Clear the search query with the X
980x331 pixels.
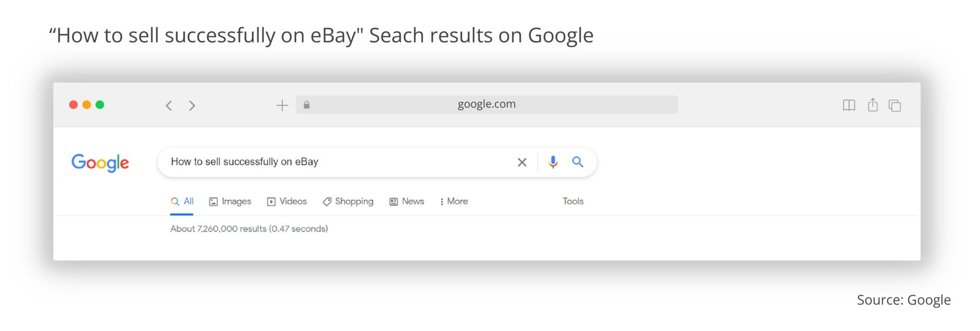522,162
